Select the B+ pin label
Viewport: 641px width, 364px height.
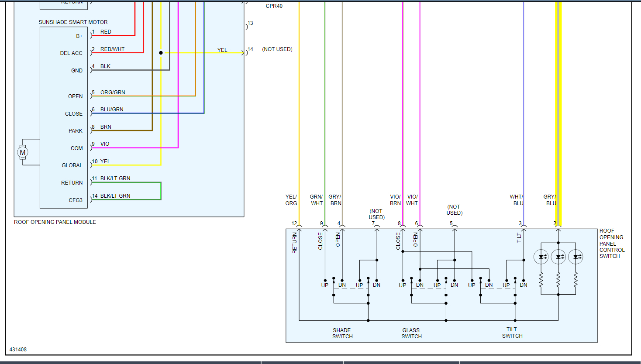pyautogui.click(x=79, y=36)
